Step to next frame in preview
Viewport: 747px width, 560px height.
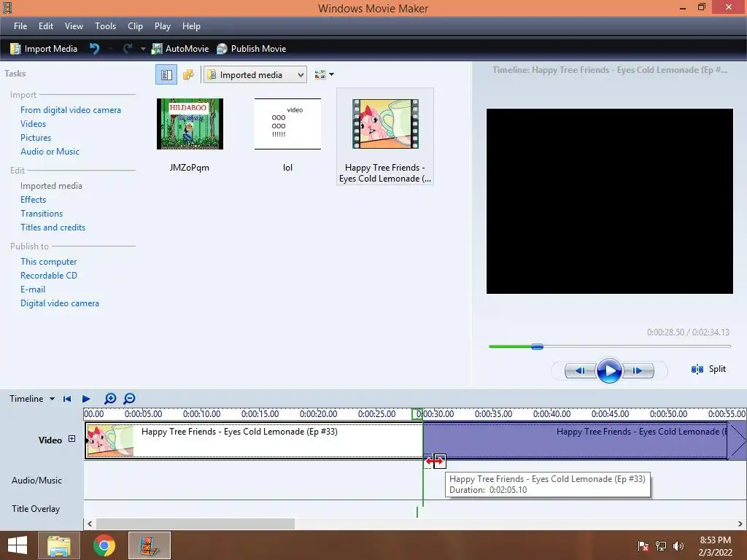[x=638, y=370]
